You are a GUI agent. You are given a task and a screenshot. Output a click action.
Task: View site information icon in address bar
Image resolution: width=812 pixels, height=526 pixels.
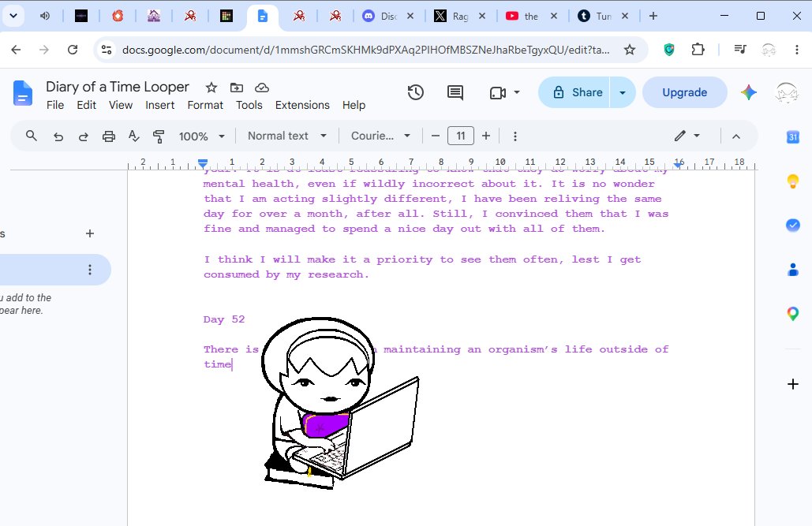pos(107,50)
